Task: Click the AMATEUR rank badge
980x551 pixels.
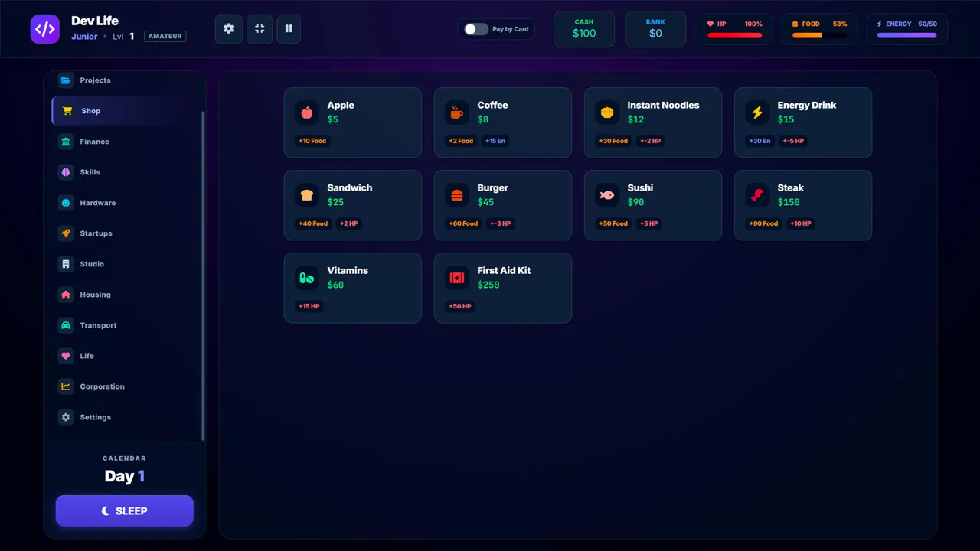Action: (165, 36)
